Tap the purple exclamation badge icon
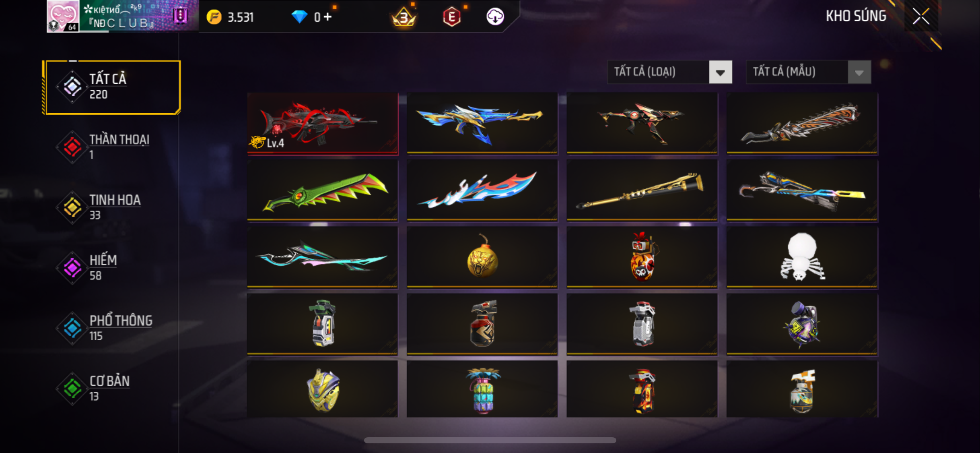The width and height of the screenshot is (980, 453). pos(180,16)
